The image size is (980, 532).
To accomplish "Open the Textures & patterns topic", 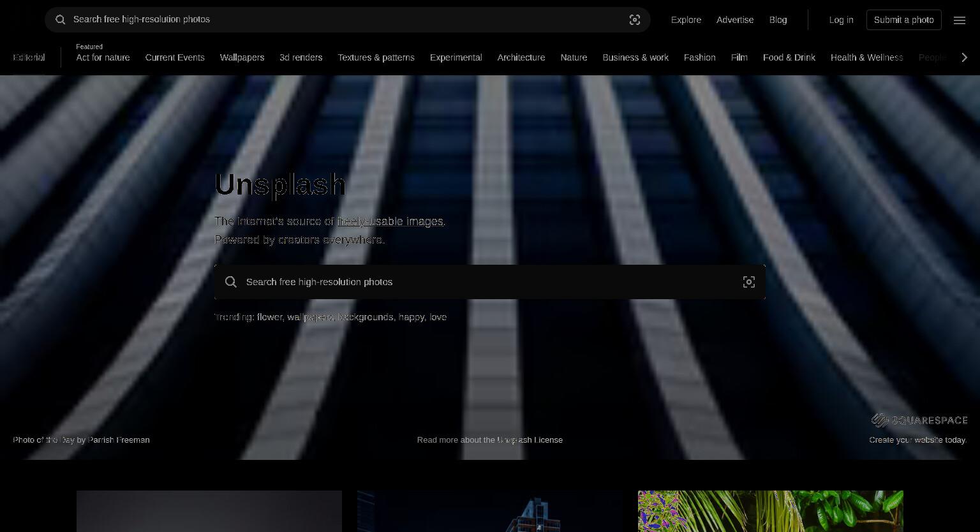I will (376, 57).
